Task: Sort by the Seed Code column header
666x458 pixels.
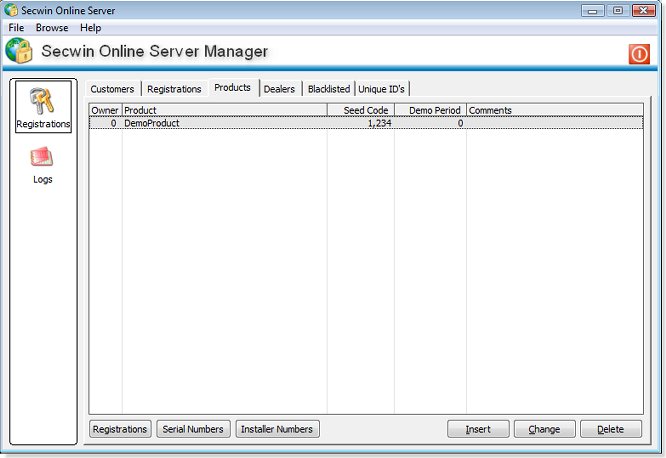Action: (x=360, y=110)
